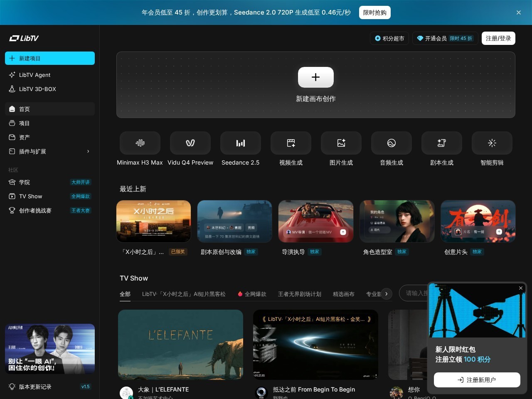This screenshot has width=532, height=399.
Task: Open Vidu Q4 Preview icon
Action: click(190, 143)
